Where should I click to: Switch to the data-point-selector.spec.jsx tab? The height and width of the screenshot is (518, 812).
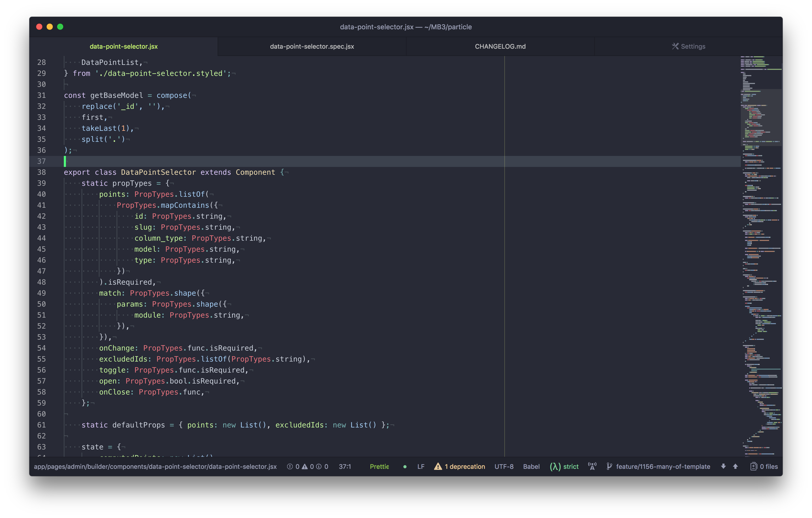(312, 47)
